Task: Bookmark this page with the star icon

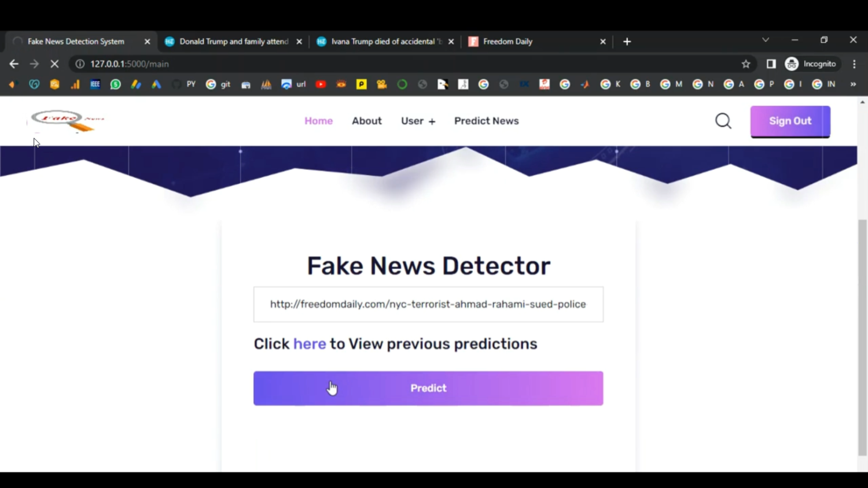Action: point(746,64)
